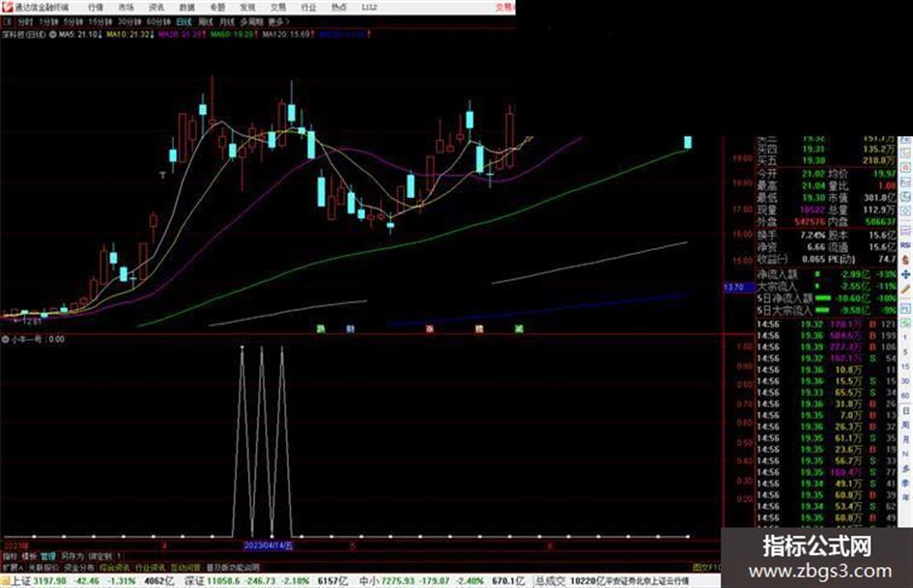Click the round icon beside stock name
Image resolution: width=913 pixels, height=588 pixels.
tap(52, 35)
